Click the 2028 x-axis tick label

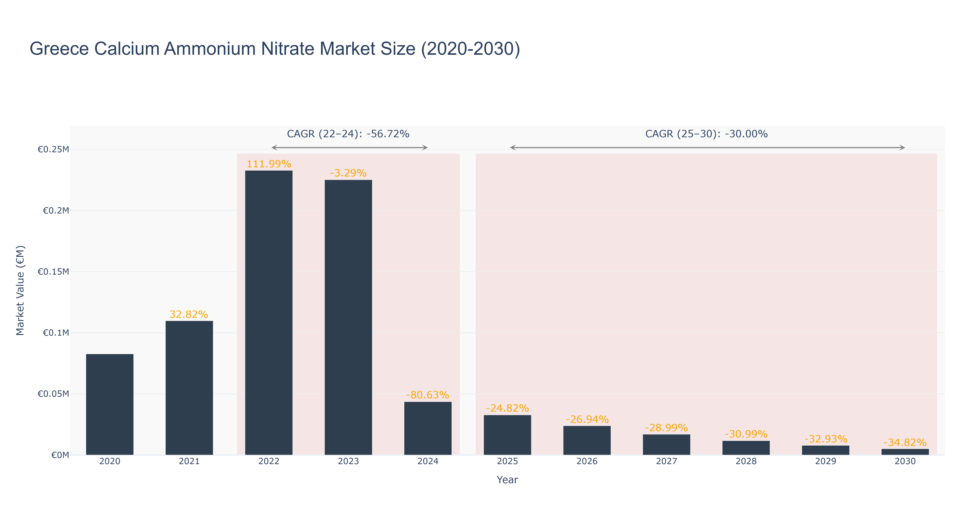click(x=746, y=461)
